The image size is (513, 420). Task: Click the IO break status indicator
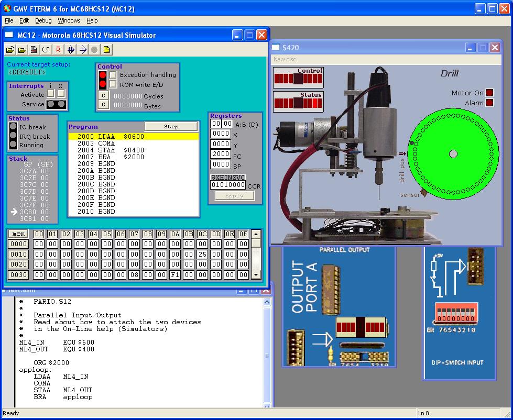[x=13, y=127]
